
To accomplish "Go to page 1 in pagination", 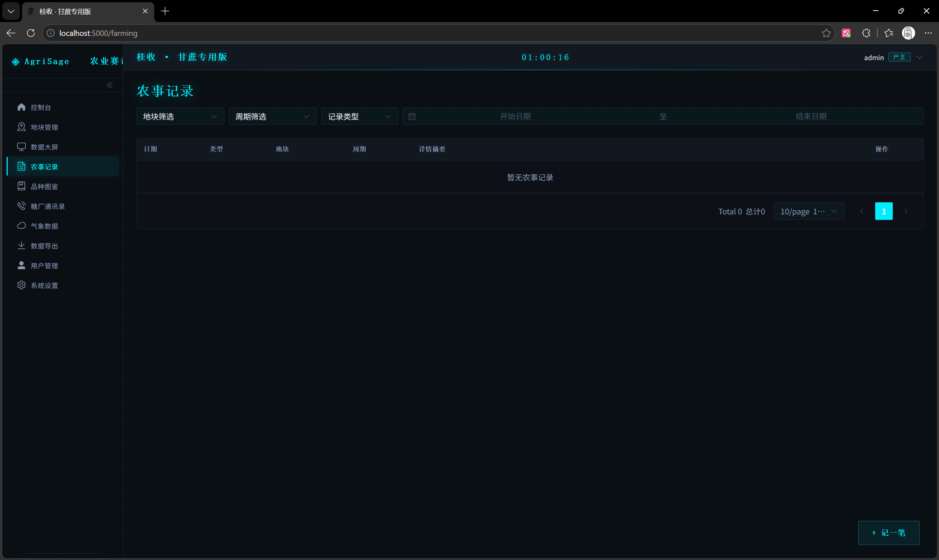I will click(884, 211).
